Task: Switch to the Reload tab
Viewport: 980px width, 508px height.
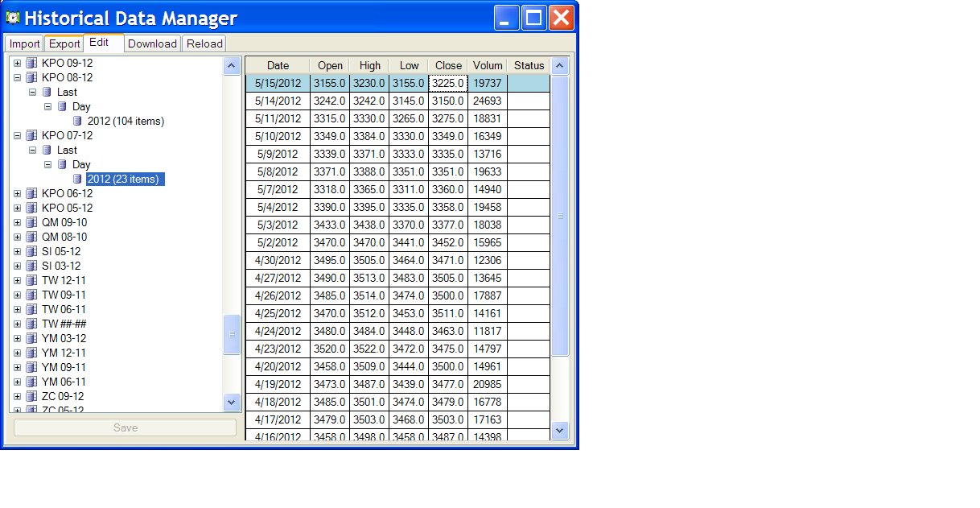Action: click(204, 43)
